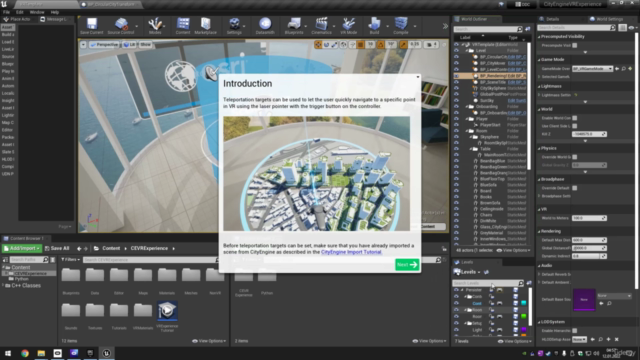640x360 pixels.
Task: Open the Window menu
Action: coord(37,12)
